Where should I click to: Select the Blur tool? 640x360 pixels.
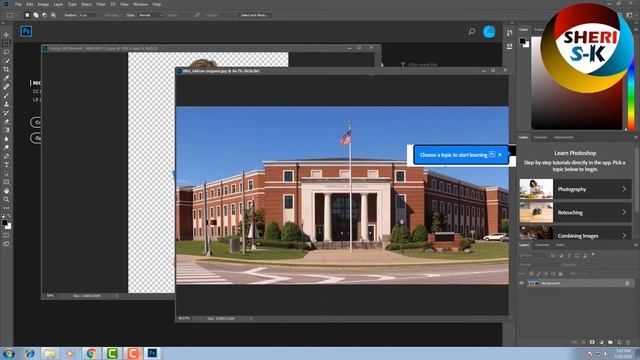[6, 139]
